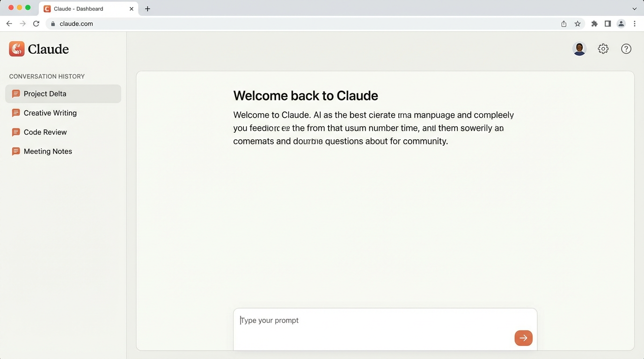Click the browser back arrow
The width and height of the screenshot is (644, 359).
click(x=9, y=23)
